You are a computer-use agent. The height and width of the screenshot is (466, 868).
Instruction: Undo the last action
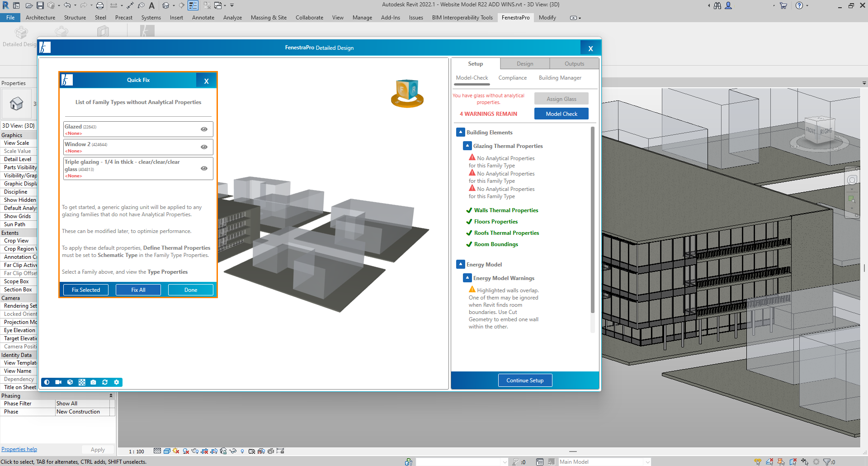click(67, 5)
